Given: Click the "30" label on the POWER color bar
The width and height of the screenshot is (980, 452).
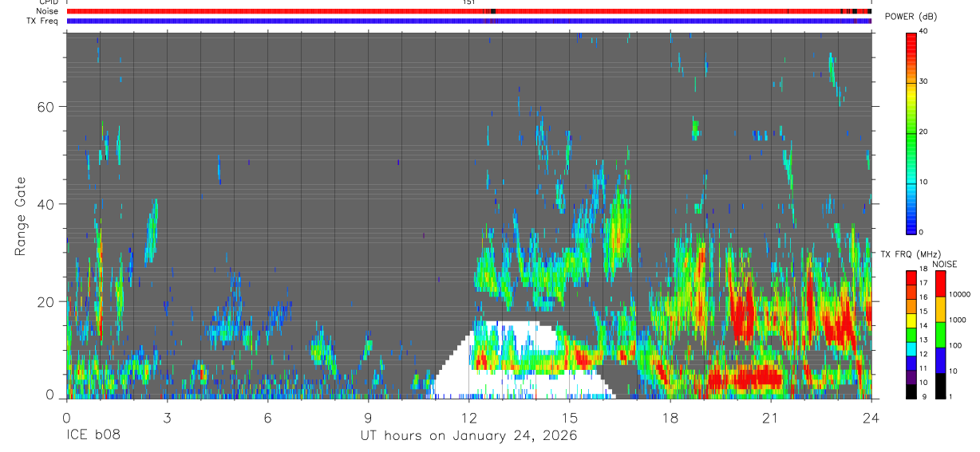Looking at the screenshot, I should pos(924,81).
